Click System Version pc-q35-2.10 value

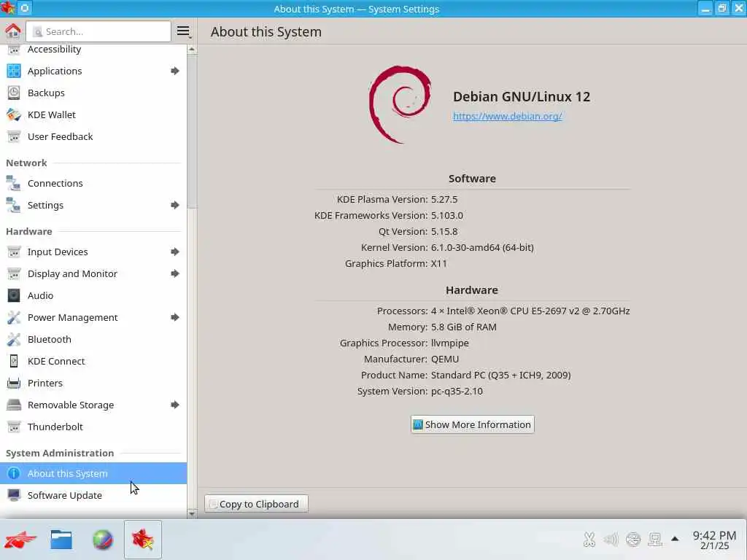point(457,392)
